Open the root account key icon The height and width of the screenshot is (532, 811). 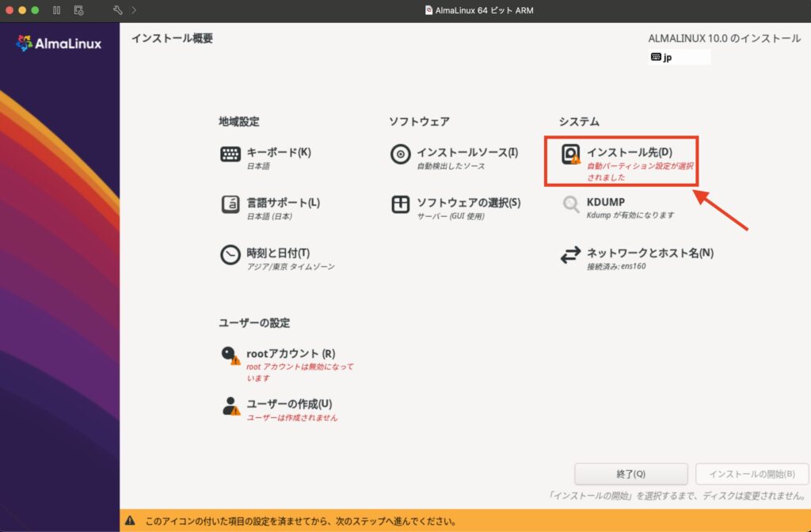[230, 355]
